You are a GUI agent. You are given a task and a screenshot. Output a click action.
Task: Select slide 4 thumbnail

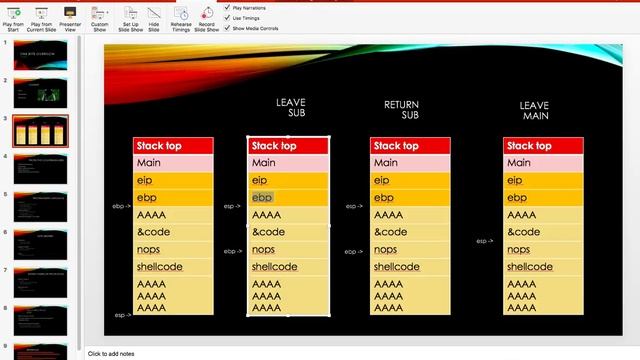tap(40, 169)
